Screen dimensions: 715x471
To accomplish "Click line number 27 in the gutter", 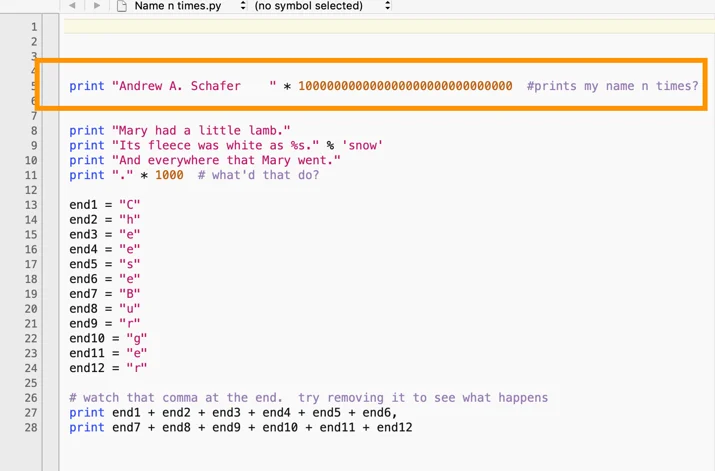I will coord(31,413).
